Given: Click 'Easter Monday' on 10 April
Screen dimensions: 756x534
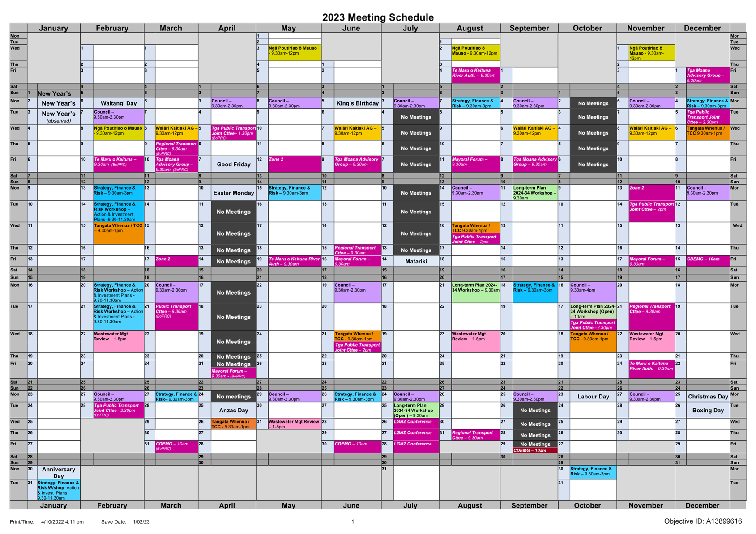Looking at the screenshot, I should (x=233, y=193).
